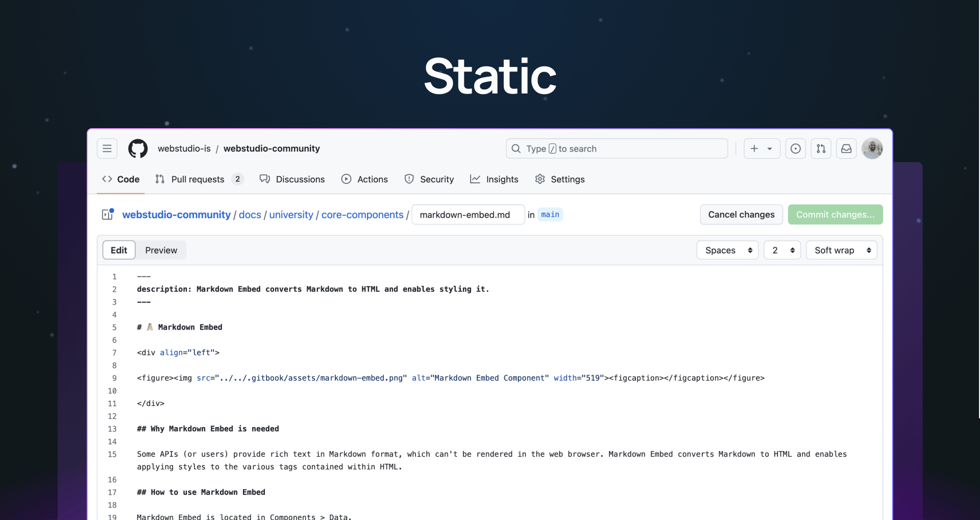
Task: Select the Preview mode toggle
Action: (161, 250)
